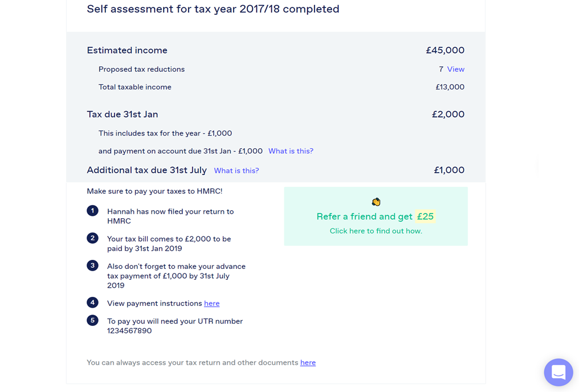The width and height of the screenshot is (579, 392).
Task: Click step 2 numbered circle icon
Action: pyautogui.click(x=92, y=238)
